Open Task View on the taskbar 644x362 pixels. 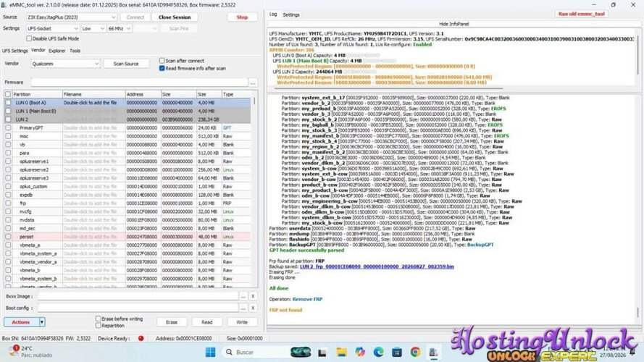[x=322, y=352]
